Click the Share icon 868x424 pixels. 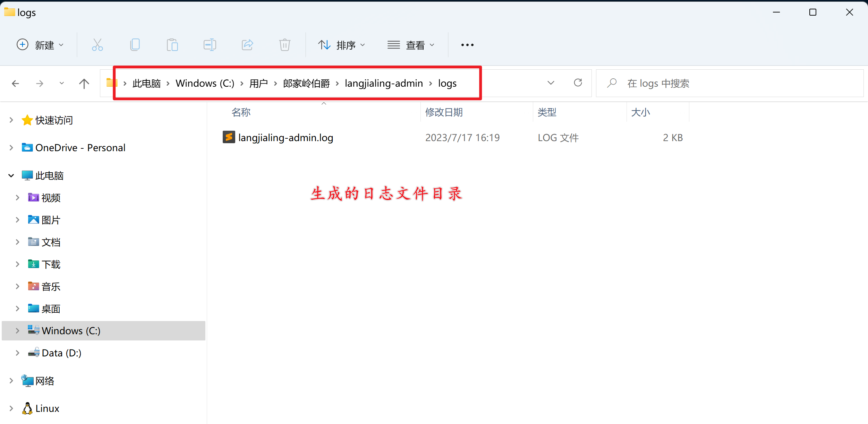(x=247, y=45)
